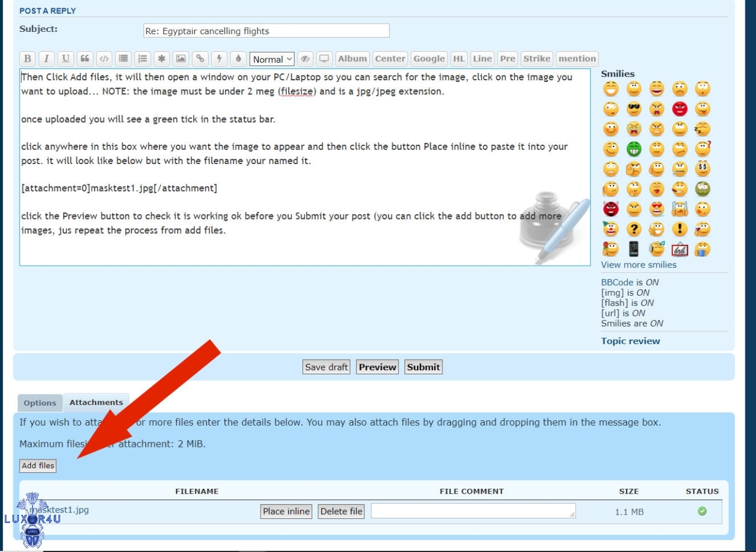Click the italic text button
Viewport: 756px width, 552px height.
pyautogui.click(x=46, y=58)
